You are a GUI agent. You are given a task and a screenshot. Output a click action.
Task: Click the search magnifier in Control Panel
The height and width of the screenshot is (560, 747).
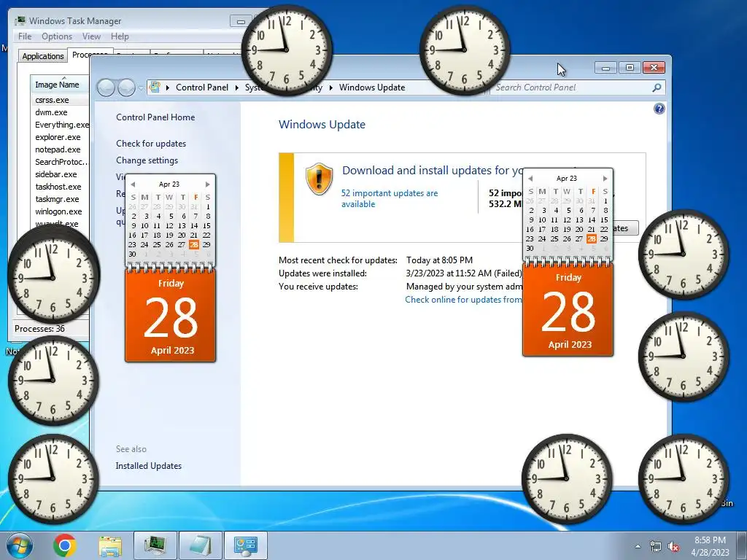(657, 87)
